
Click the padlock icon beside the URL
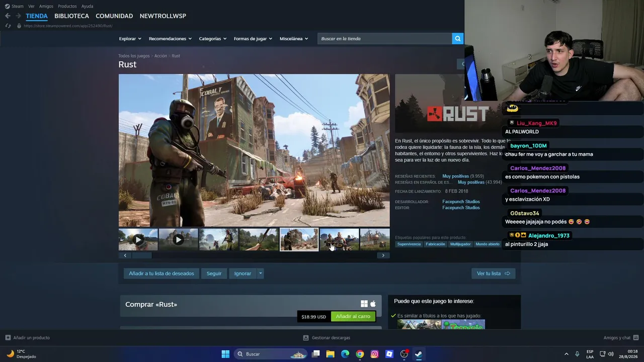(19, 26)
